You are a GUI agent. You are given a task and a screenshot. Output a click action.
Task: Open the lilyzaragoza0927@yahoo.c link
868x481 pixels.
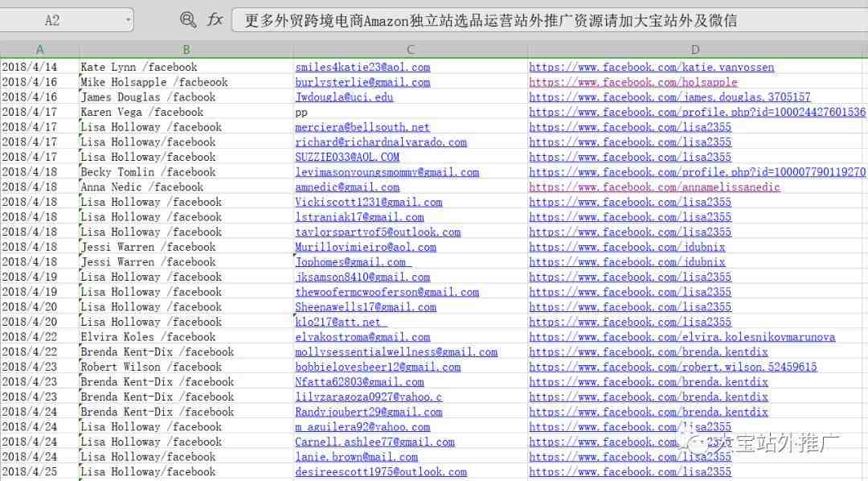pyautogui.click(x=369, y=397)
